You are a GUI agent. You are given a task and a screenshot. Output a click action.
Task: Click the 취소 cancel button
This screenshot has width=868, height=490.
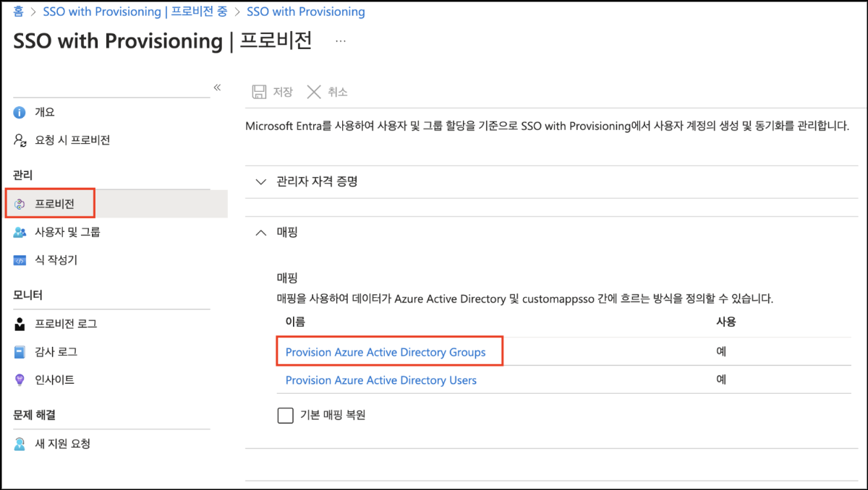point(328,92)
